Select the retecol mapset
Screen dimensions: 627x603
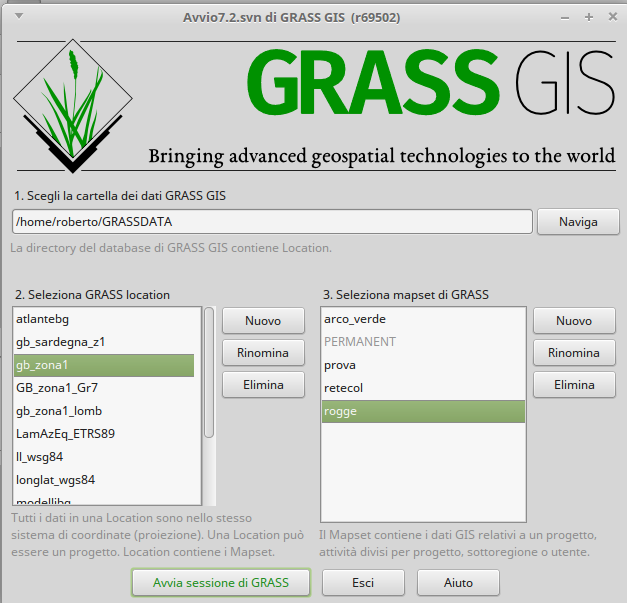[423, 388]
